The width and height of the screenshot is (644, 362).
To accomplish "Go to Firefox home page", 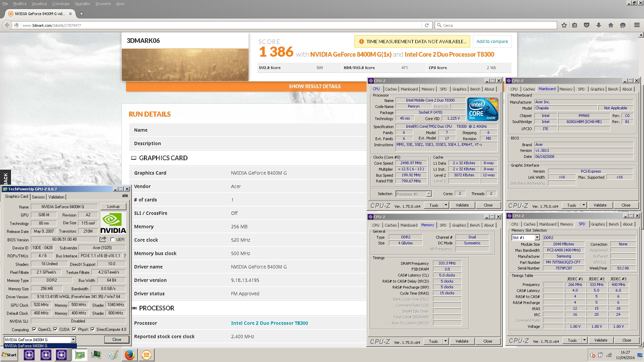I will (x=611, y=25).
